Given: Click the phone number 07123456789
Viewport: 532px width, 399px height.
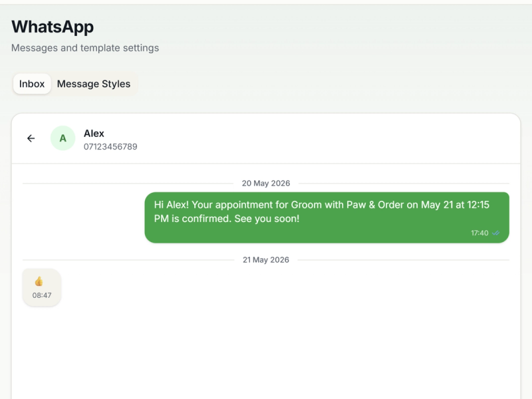Looking at the screenshot, I should [x=110, y=146].
